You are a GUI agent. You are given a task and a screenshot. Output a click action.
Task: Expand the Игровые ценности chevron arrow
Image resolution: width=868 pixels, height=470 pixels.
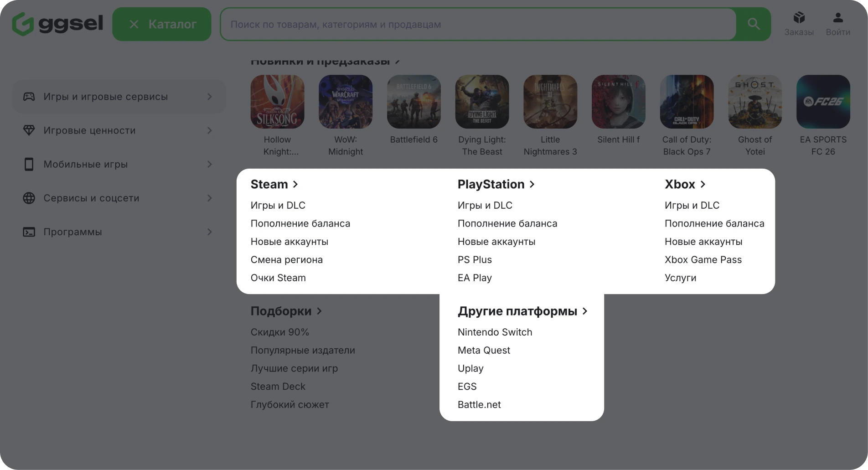click(x=209, y=130)
